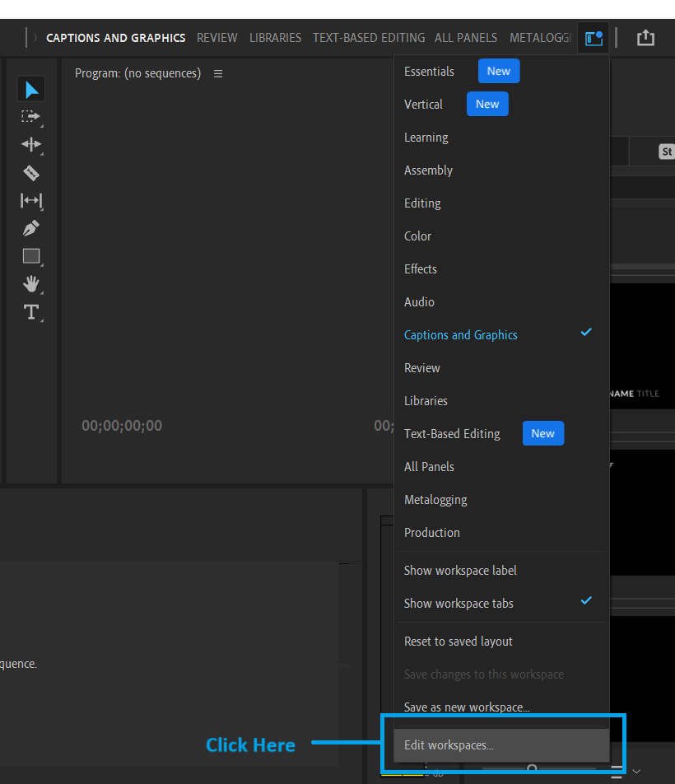Pick the Ripple Edit tool
675x784 pixels.
click(x=30, y=145)
